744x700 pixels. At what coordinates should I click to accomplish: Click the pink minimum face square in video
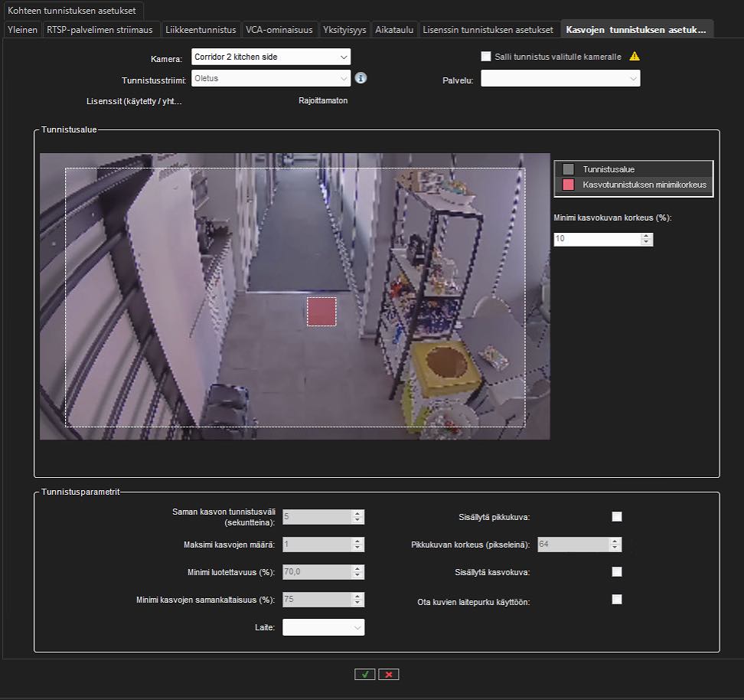(321, 312)
